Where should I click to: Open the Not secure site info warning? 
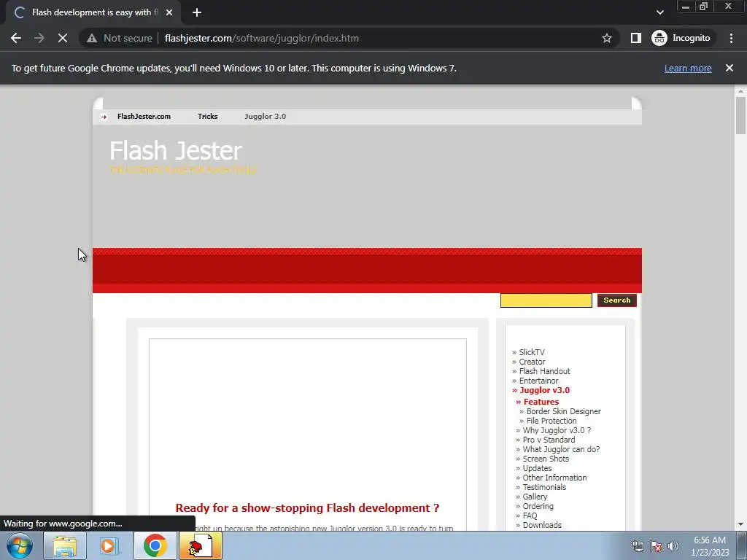[120, 38]
